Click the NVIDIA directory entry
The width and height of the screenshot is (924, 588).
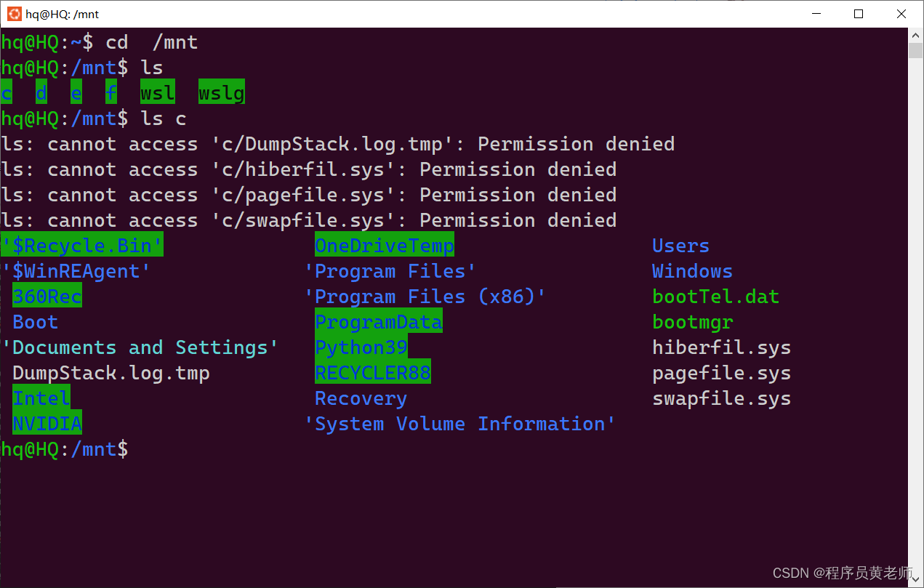[x=47, y=423]
